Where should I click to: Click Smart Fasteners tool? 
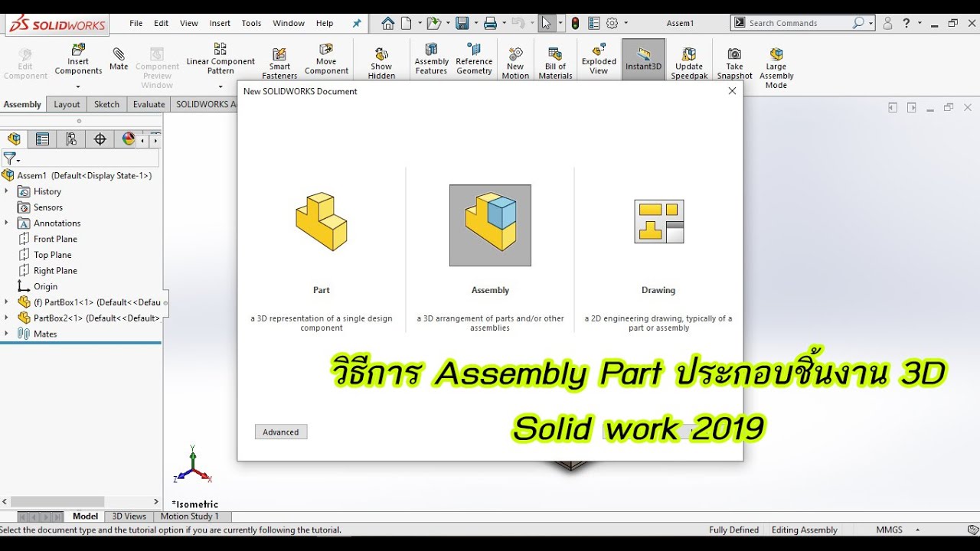tap(279, 63)
